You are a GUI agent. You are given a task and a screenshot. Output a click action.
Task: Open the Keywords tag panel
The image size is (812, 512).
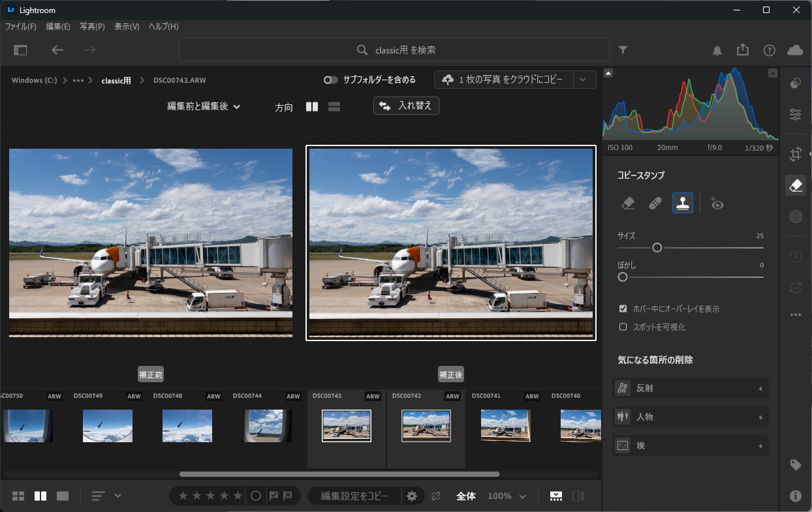coord(796,465)
